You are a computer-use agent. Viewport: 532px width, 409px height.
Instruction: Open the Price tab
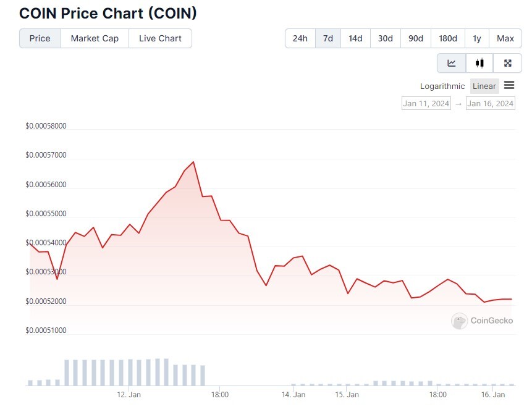(40, 38)
